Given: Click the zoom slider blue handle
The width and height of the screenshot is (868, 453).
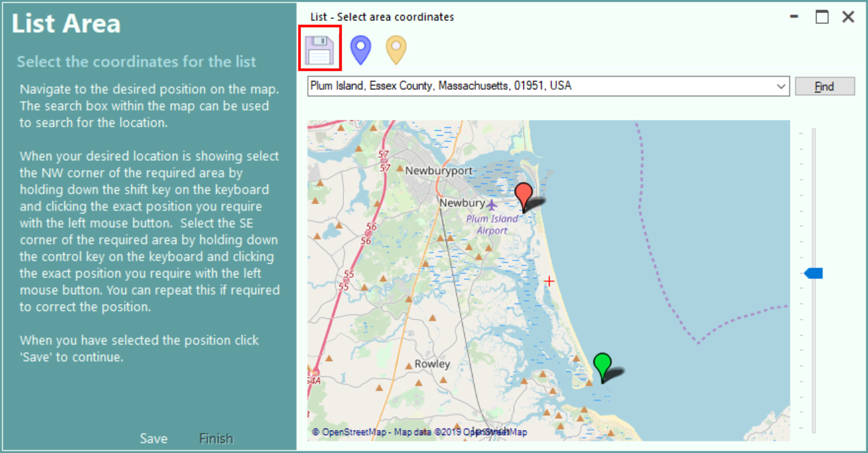Looking at the screenshot, I should [x=814, y=273].
